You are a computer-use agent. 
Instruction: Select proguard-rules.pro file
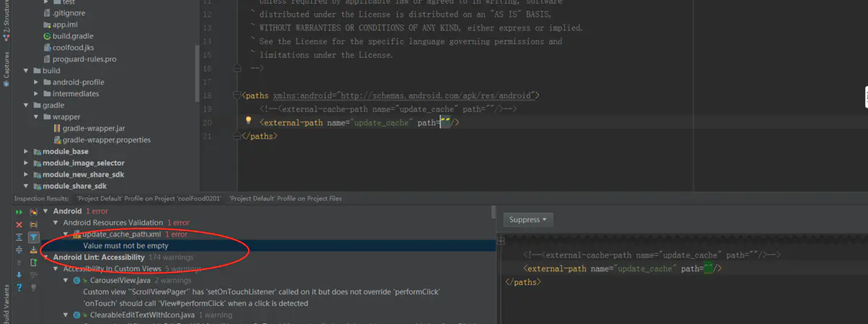click(85, 59)
